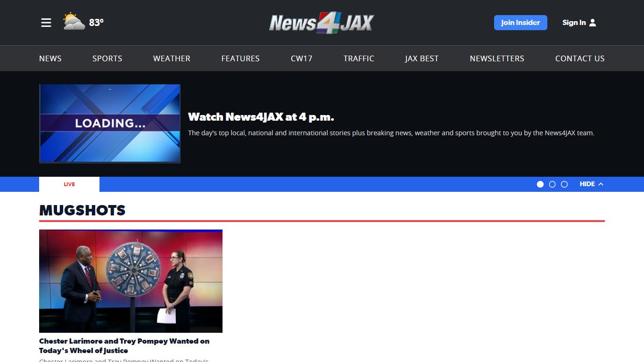
Task: Open the FEATURES menu
Action: tap(240, 58)
